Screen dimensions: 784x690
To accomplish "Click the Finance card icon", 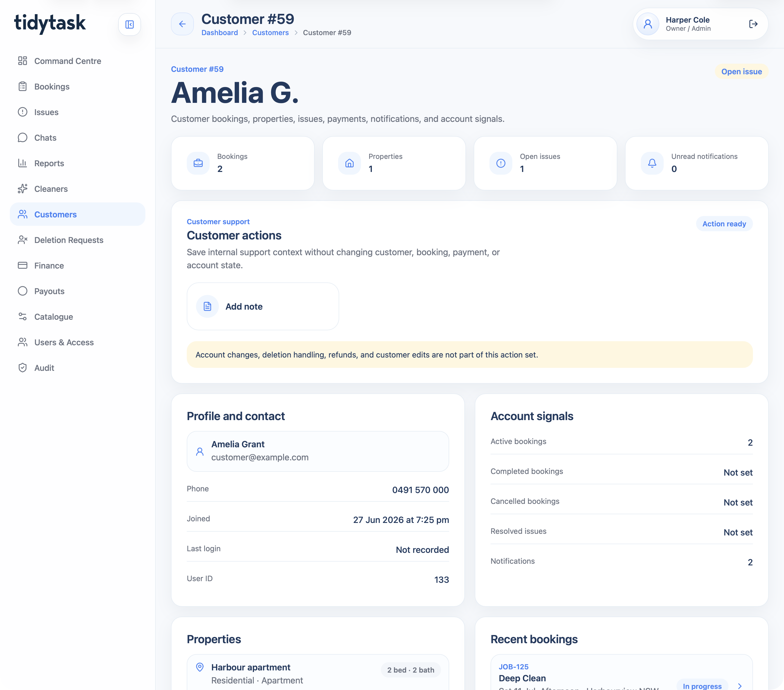I will (23, 265).
